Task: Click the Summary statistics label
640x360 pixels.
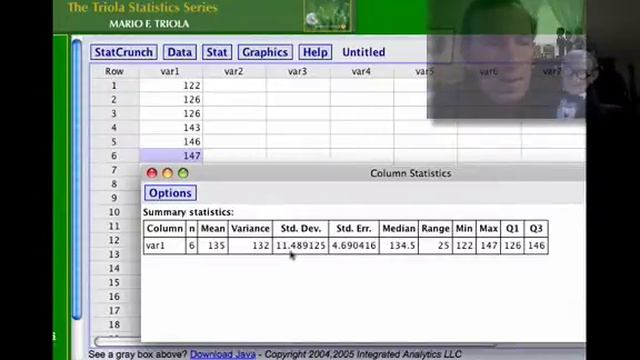Action: tap(188, 212)
